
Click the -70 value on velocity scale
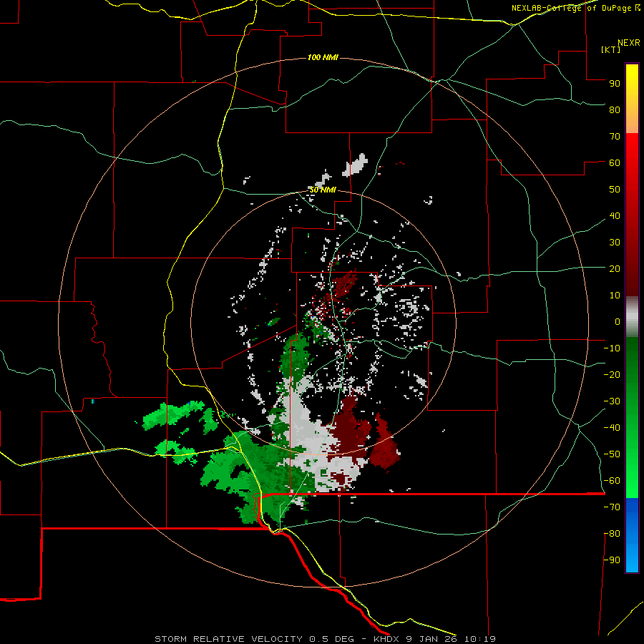(612, 507)
